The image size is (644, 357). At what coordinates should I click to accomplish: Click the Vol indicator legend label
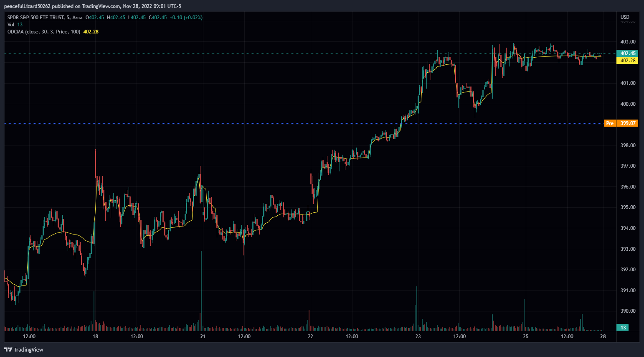coord(11,25)
